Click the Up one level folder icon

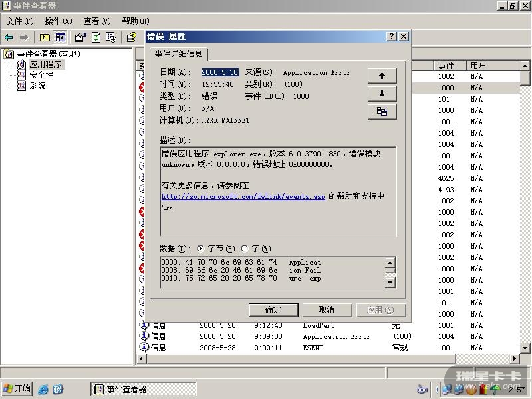[x=45, y=37]
